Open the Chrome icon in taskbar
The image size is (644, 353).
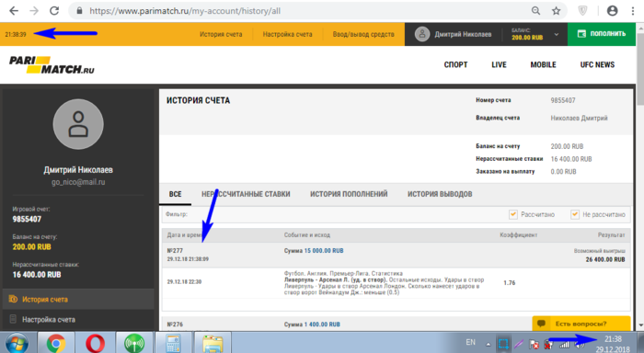coord(56,343)
